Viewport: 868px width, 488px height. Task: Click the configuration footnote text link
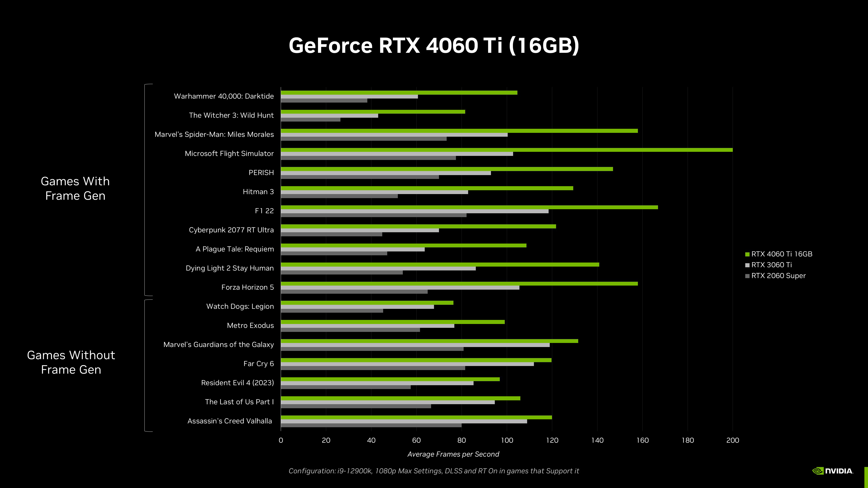434,471
